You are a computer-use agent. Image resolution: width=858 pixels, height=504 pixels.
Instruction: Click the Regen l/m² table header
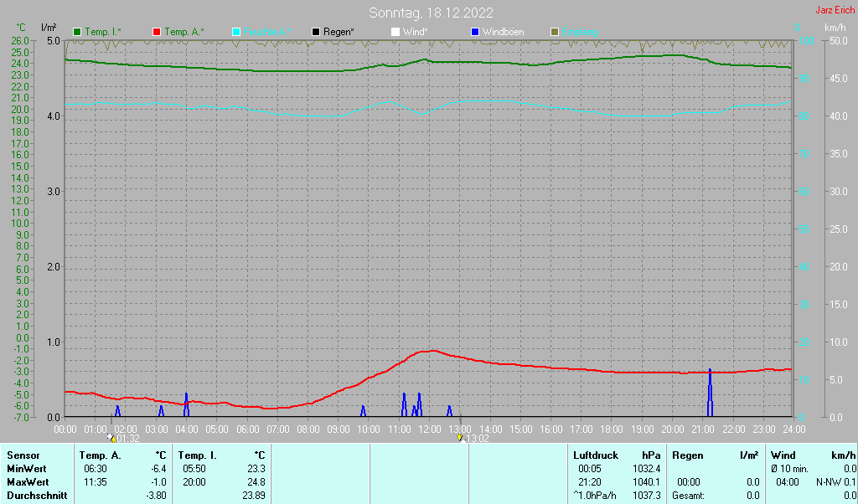pyautogui.click(x=716, y=455)
